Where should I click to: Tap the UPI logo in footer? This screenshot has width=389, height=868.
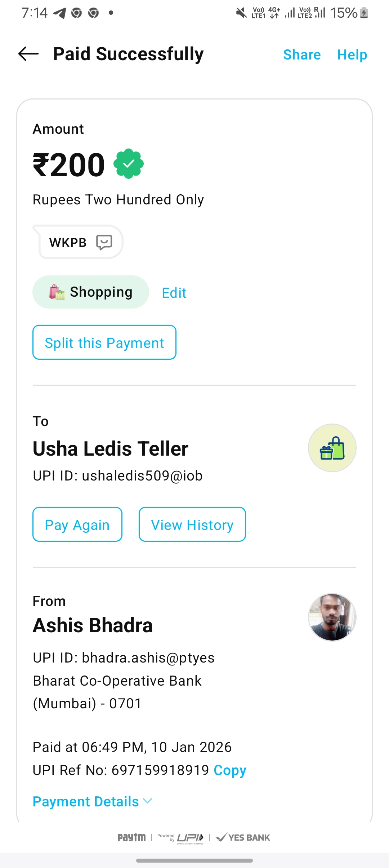point(190,838)
